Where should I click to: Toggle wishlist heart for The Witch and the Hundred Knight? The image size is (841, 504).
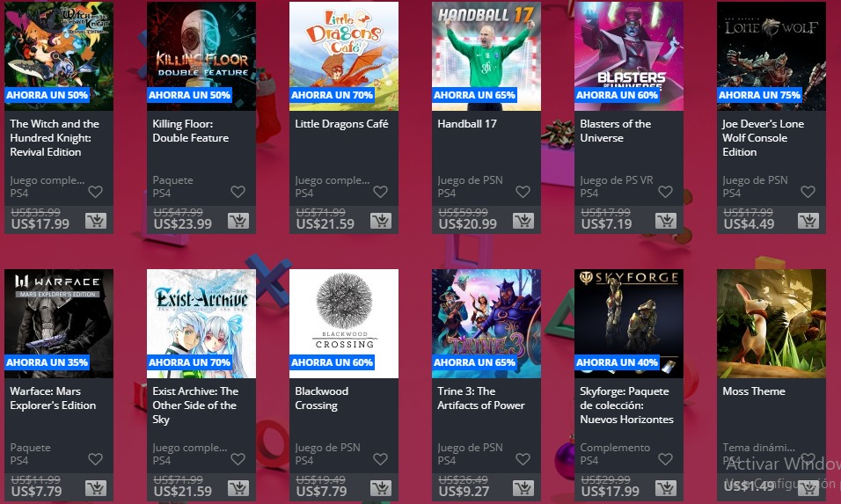(96, 192)
